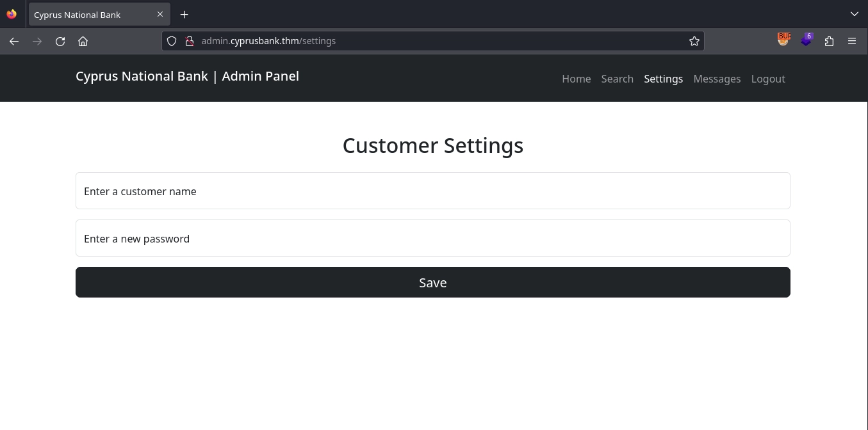Open a new tab with plus button

click(184, 14)
